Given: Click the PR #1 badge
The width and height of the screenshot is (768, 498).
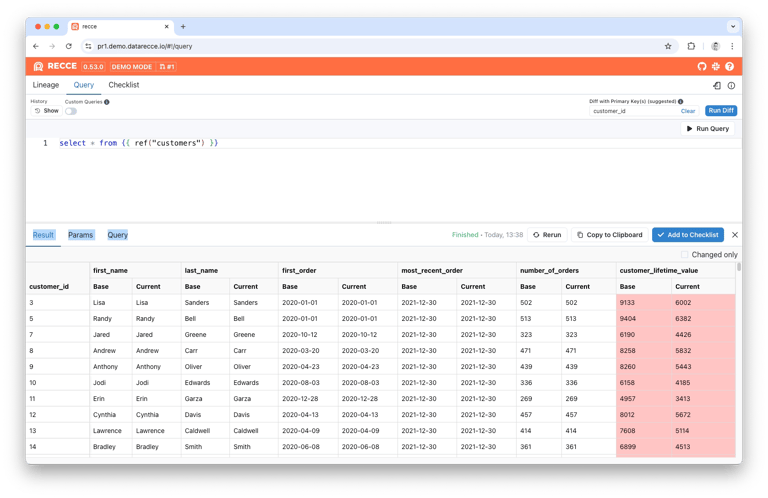Looking at the screenshot, I should [x=167, y=67].
